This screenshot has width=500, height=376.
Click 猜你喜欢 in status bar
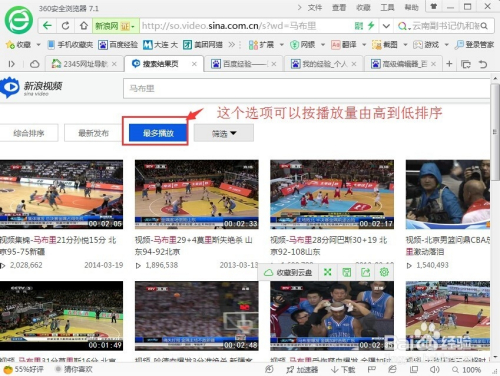pos(74,369)
